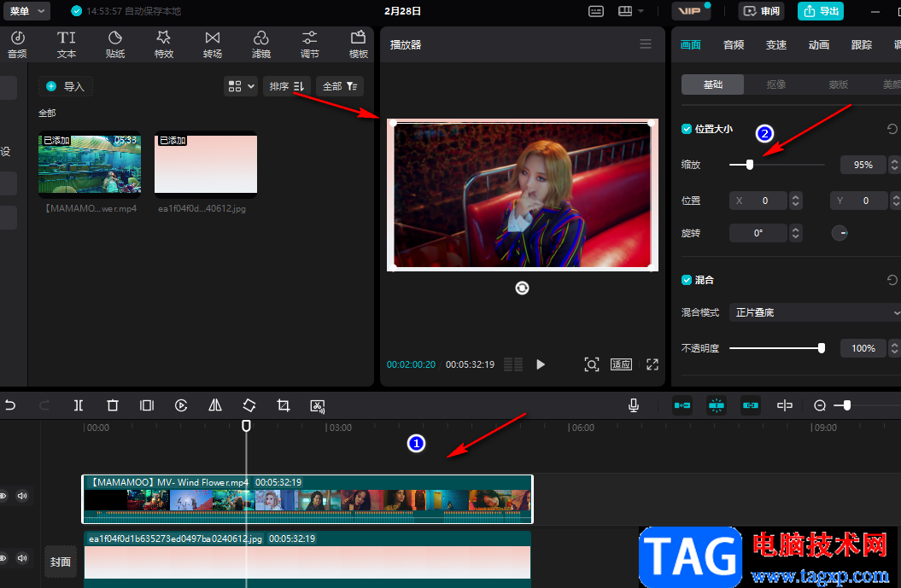This screenshot has height=588, width=901.
Task: Toggle the 混合 checkbox
Action: [x=687, y=280]
